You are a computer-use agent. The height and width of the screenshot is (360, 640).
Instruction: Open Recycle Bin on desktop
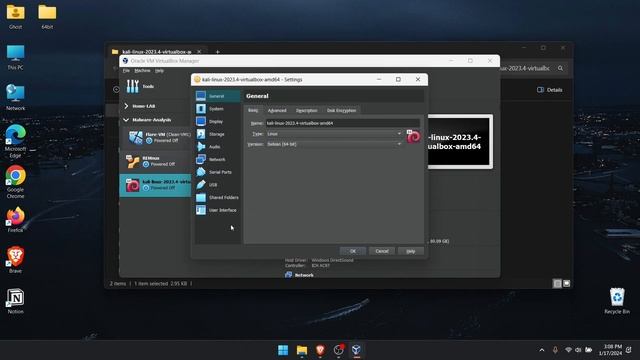617,301
